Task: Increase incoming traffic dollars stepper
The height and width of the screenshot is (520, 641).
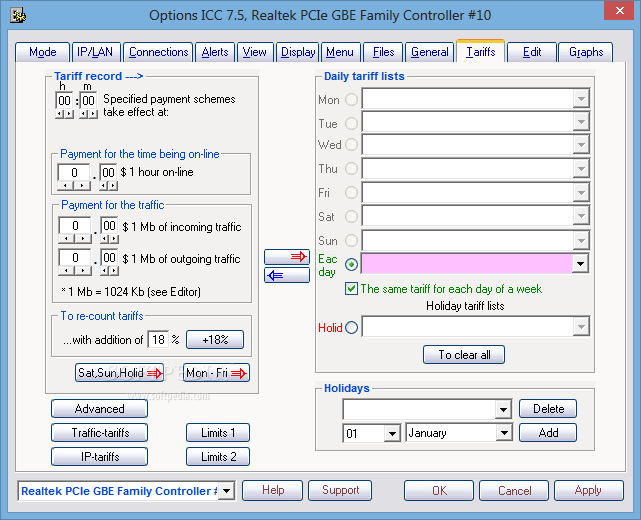Action: coord(83,238)
